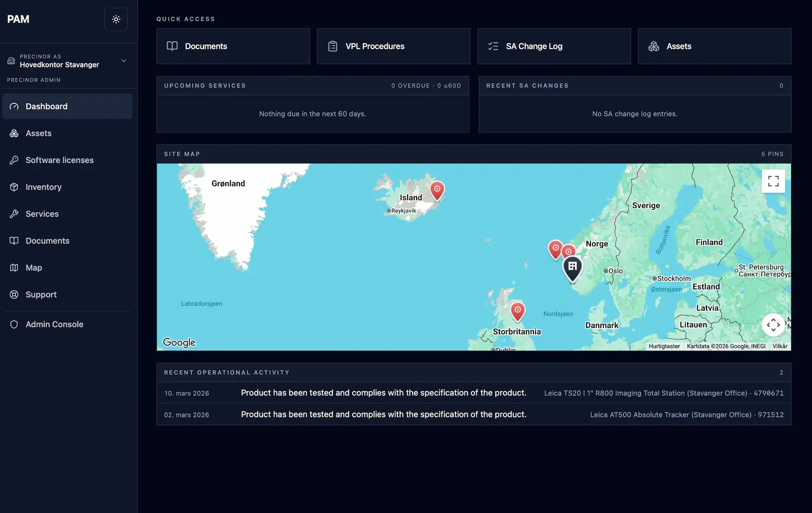Click the shield icon for Admin Console
Viewport: 812px width, 513px height.
pos(14,324)
